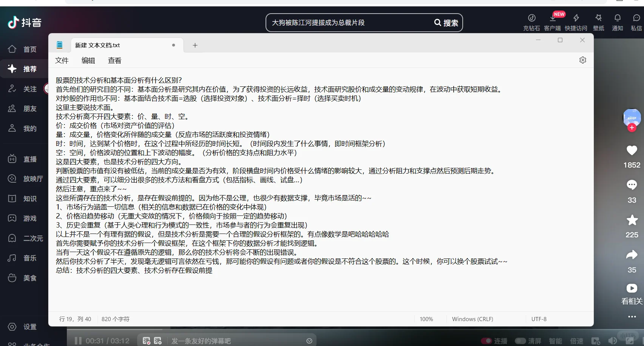Follow the author with the red plus
The width and height of the screenshot is (644, 346).
click(x=632, y=128)
